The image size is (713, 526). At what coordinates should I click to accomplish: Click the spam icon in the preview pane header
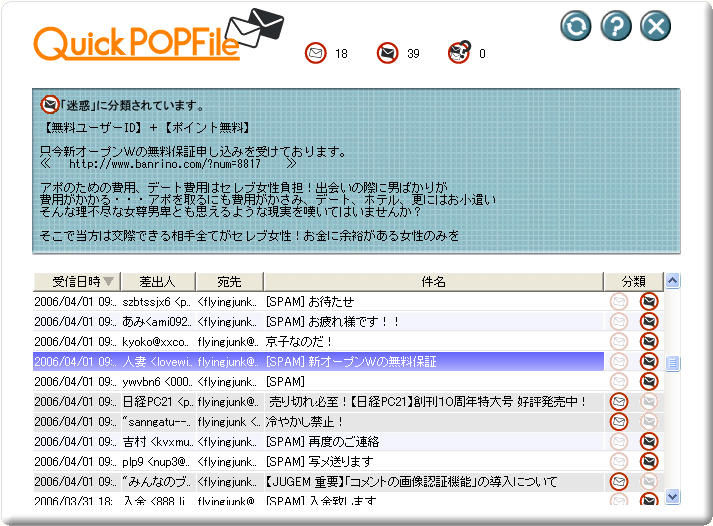pos(49,104)
